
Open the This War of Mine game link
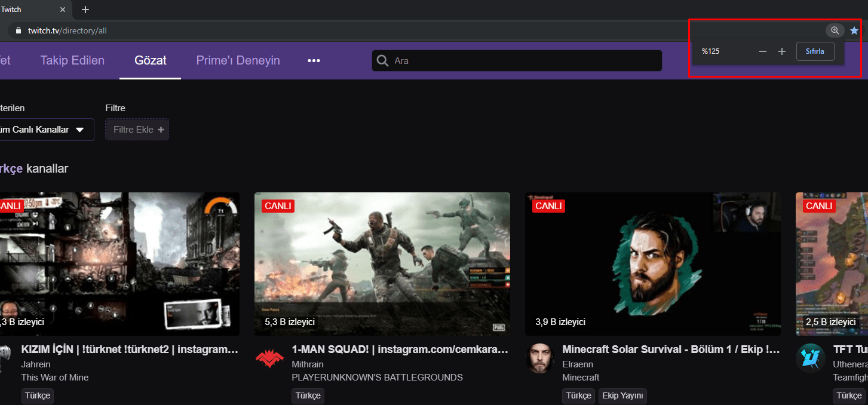[x=55, y=377]
